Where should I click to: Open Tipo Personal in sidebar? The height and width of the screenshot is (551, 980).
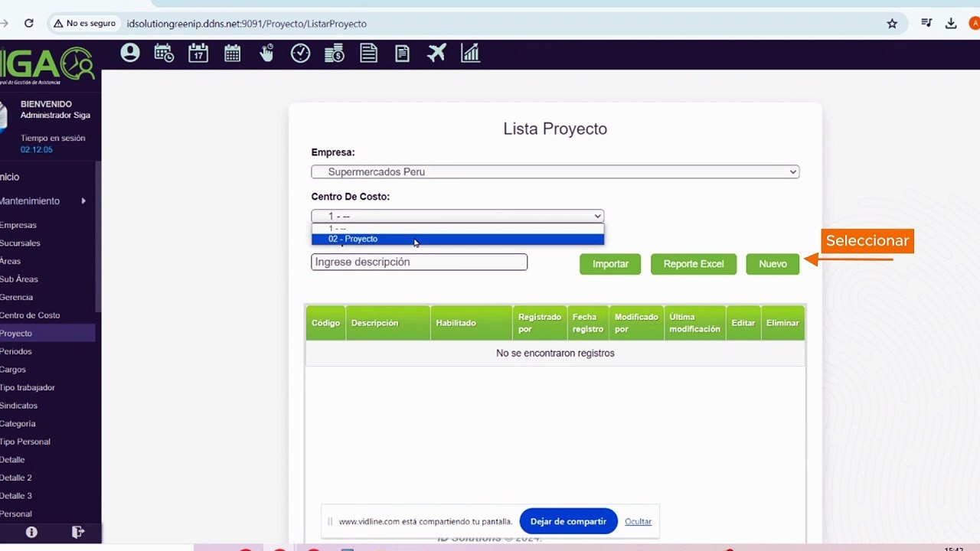(x=25, y=442)
